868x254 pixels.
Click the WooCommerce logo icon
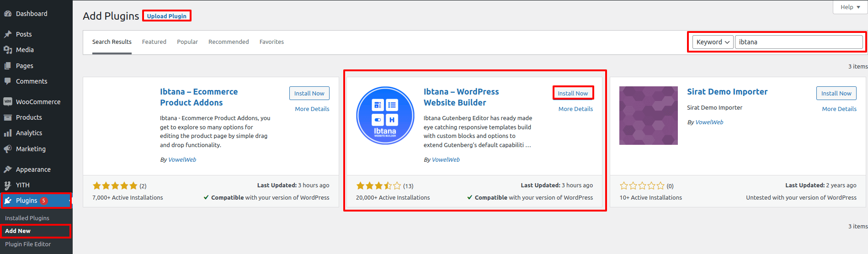(x=8, y=102)
